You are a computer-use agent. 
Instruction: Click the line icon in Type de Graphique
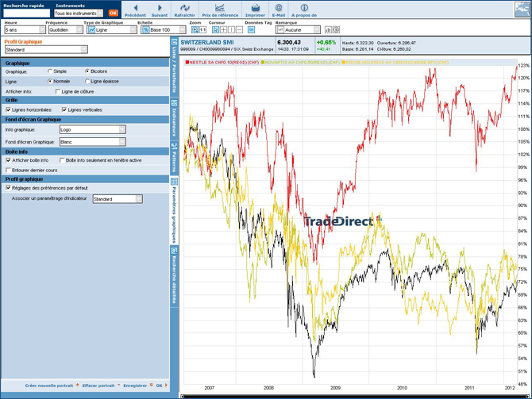coord(91,30)
